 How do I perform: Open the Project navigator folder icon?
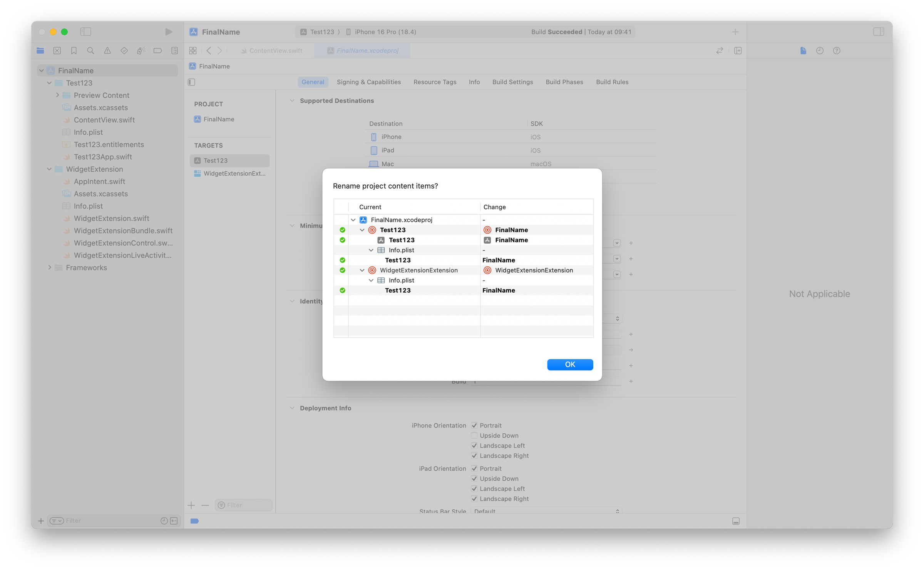[x=40, y=50]
